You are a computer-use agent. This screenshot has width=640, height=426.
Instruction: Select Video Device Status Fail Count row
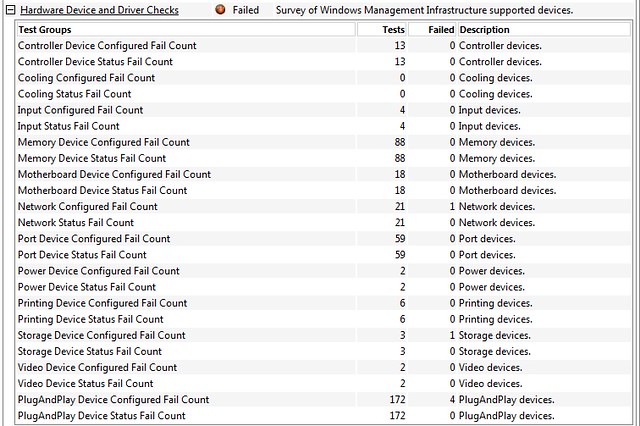pos(324,384)
